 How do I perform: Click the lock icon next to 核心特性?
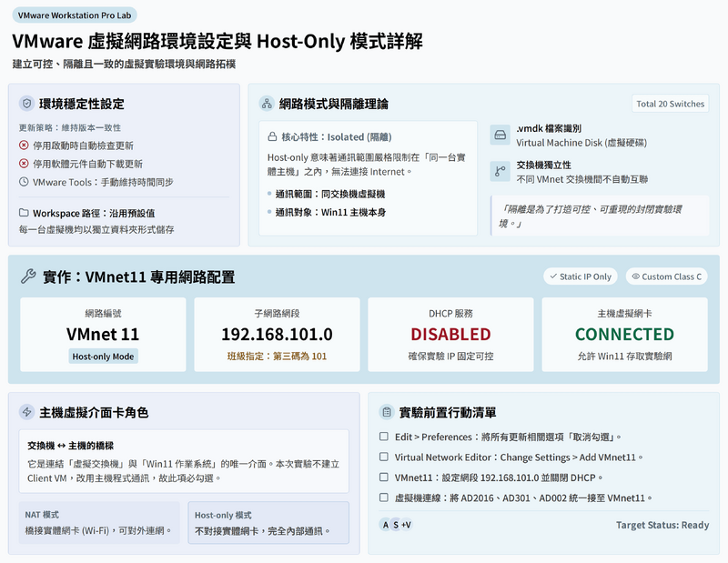point(273,136)
